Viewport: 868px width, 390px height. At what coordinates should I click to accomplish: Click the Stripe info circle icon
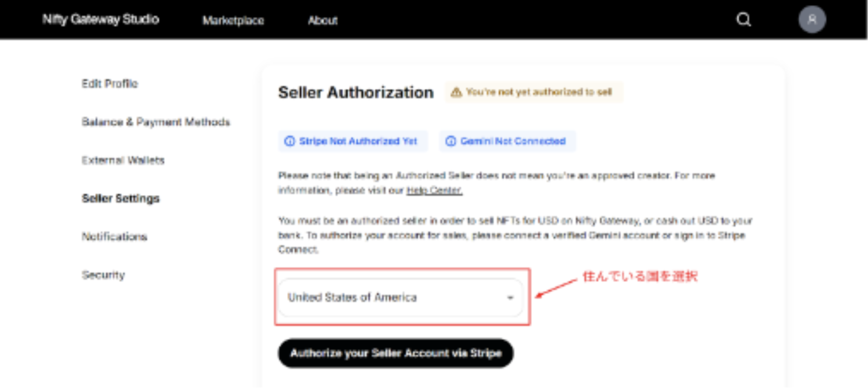click(289, 141)
